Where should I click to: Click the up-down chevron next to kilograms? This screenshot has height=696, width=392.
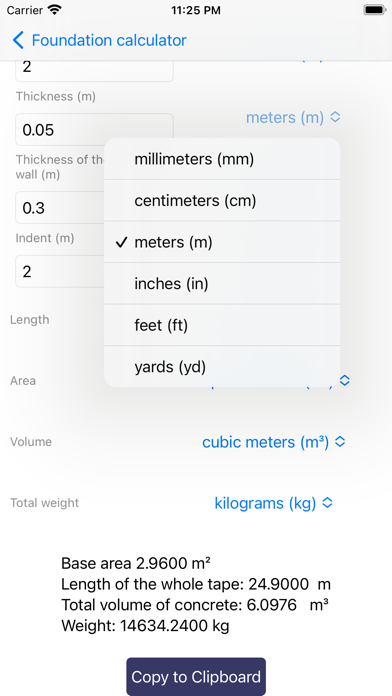point(328,503)
